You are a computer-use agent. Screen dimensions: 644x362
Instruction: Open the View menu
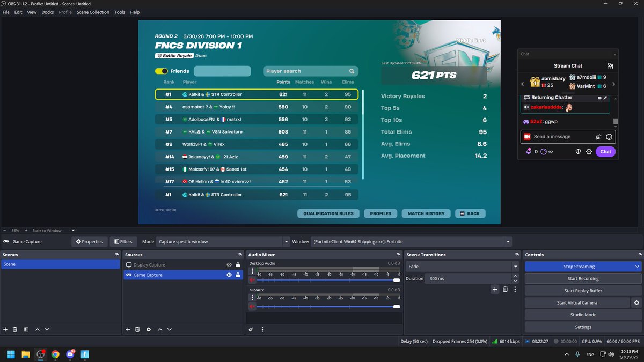point(32,12)
